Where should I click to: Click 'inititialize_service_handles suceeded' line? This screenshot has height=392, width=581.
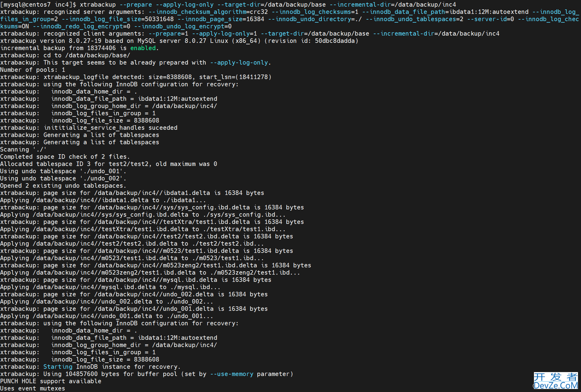89,128
